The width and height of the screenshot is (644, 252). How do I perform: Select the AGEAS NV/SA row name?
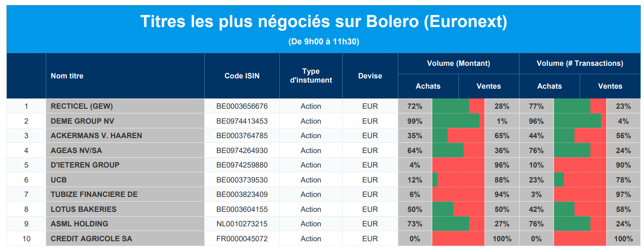point(76,151)
